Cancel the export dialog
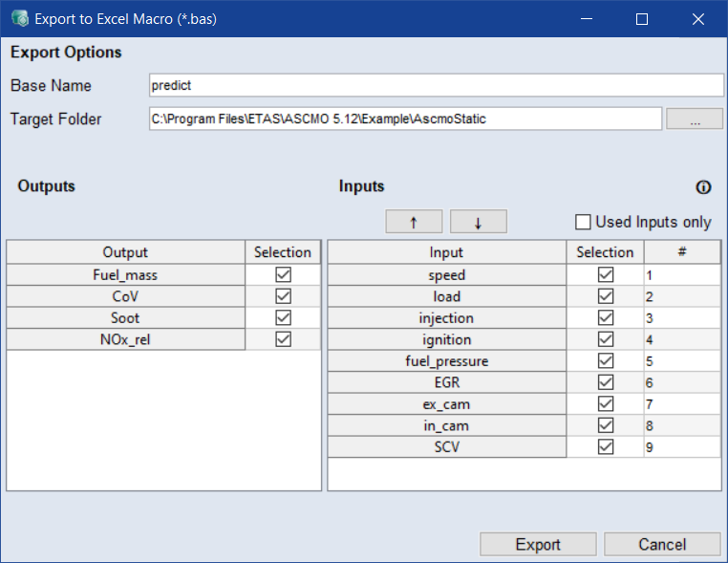 pos(662,544)
